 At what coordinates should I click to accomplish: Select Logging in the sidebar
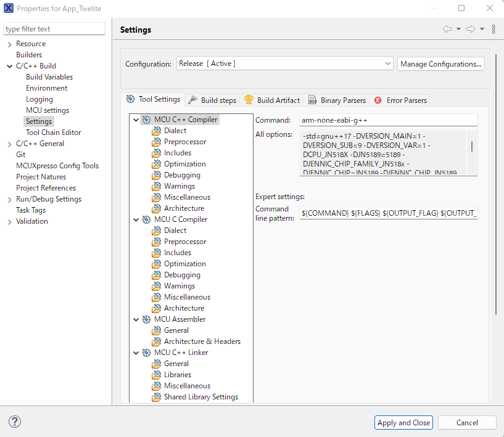pos(39,99)
